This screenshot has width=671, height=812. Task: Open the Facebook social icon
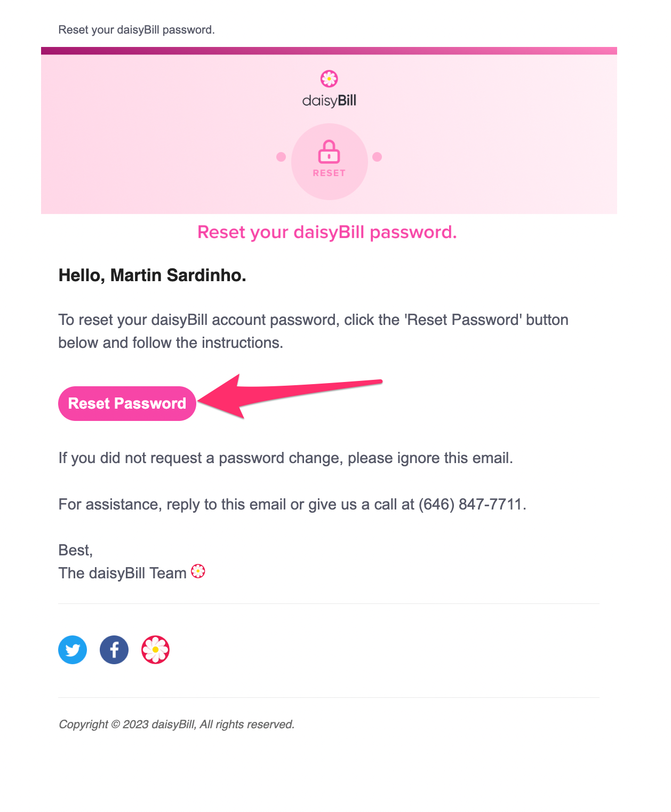(114, 650)
